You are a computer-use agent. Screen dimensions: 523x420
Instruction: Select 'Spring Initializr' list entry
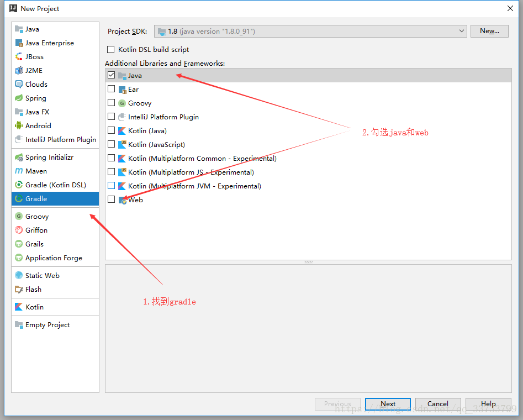click(49, 158)
